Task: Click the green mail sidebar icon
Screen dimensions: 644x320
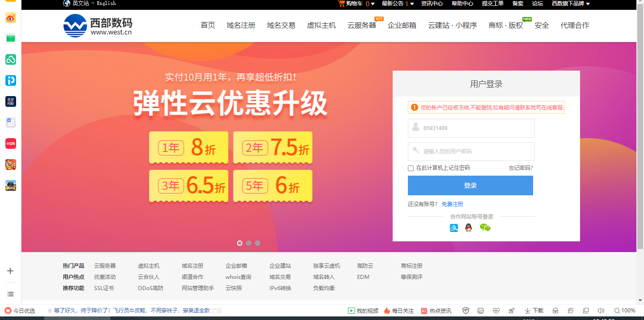Action: click(x=11, y=38)
